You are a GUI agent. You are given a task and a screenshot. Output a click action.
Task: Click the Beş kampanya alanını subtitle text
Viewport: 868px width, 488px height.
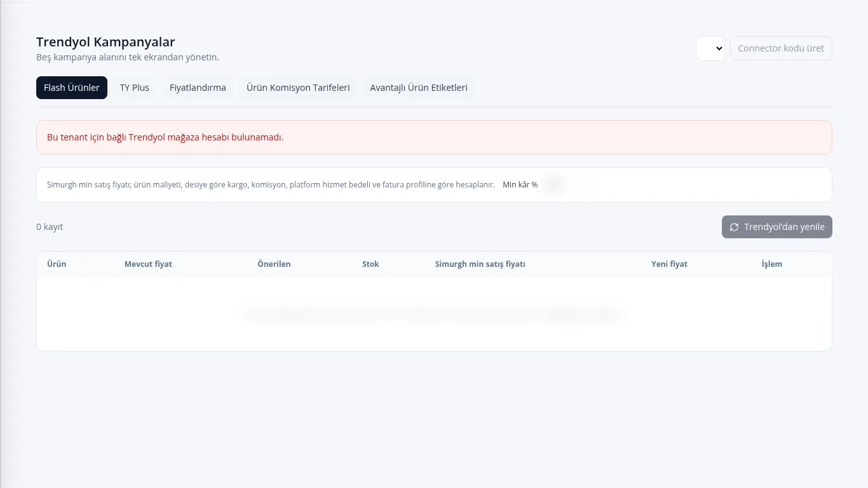click(128, 57)
